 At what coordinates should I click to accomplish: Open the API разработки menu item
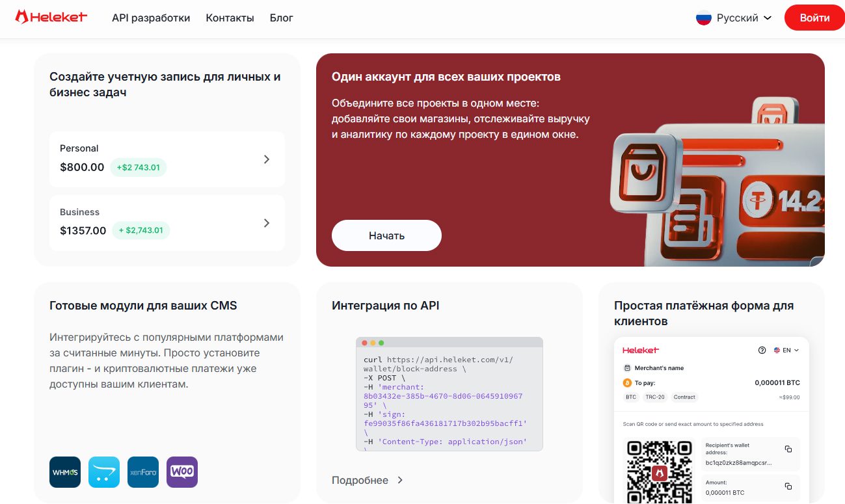click(x=151, y=18)
